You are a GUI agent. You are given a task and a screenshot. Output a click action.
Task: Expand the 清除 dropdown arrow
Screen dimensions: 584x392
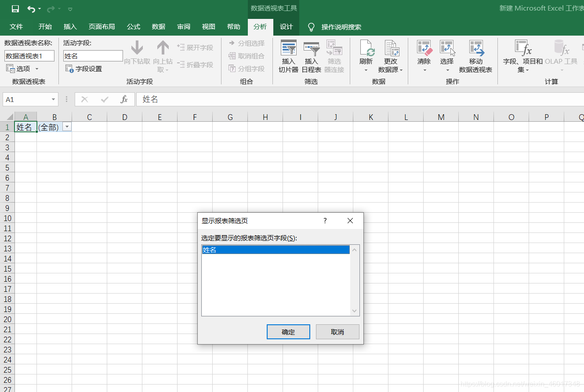424,70
